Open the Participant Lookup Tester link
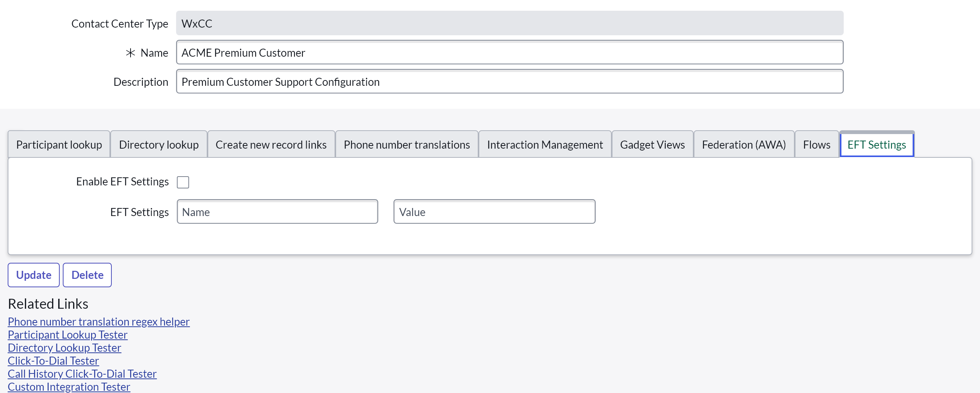This screenshot has height=393, width=980. click(x=67, y=334)
